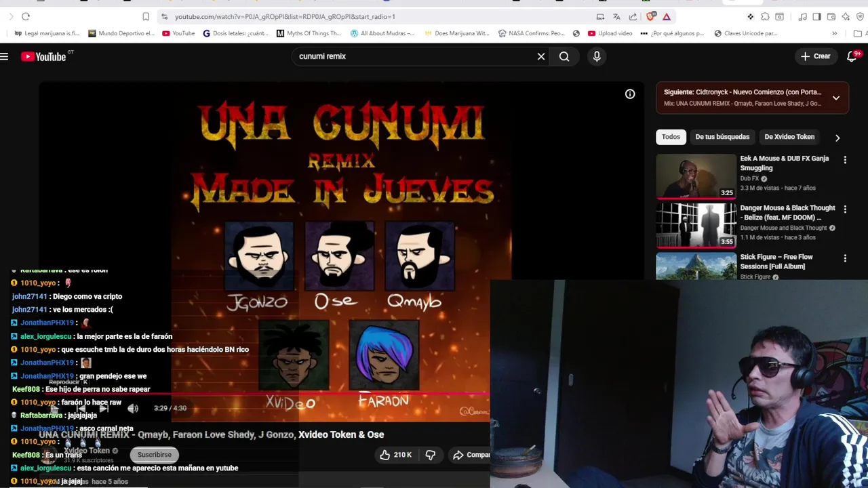Open Legal marijuana is fi... bookmark
This screenshot has width=868, height=488.
tap(47, 33)
